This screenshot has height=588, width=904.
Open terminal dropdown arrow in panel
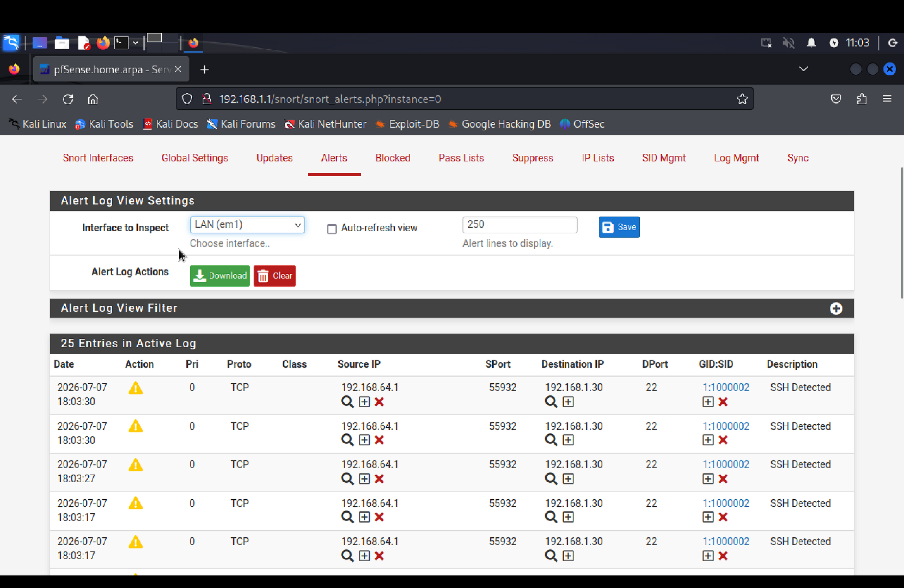point(135,43)
